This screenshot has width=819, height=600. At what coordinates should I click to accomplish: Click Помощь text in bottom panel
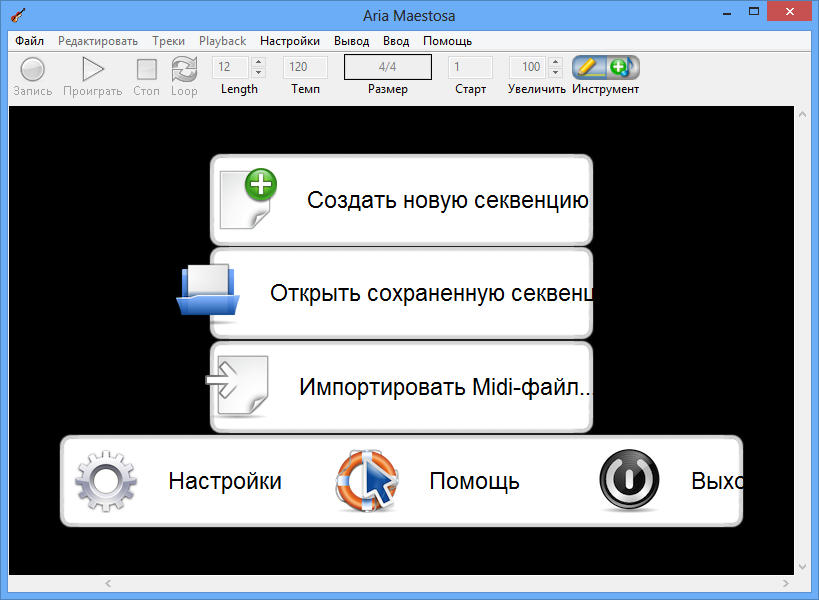coord(474,481)
